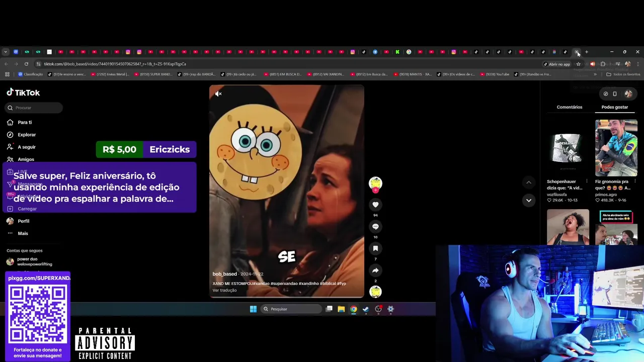Click Ver tradução under caption

pyautogui.click(x=224, y=291)
